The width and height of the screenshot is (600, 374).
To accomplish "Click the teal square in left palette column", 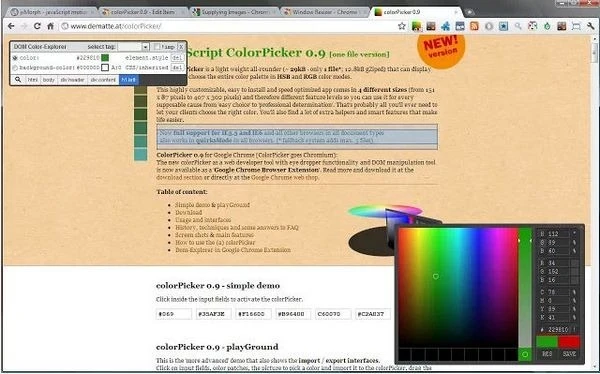I will [x=140, y=154].
